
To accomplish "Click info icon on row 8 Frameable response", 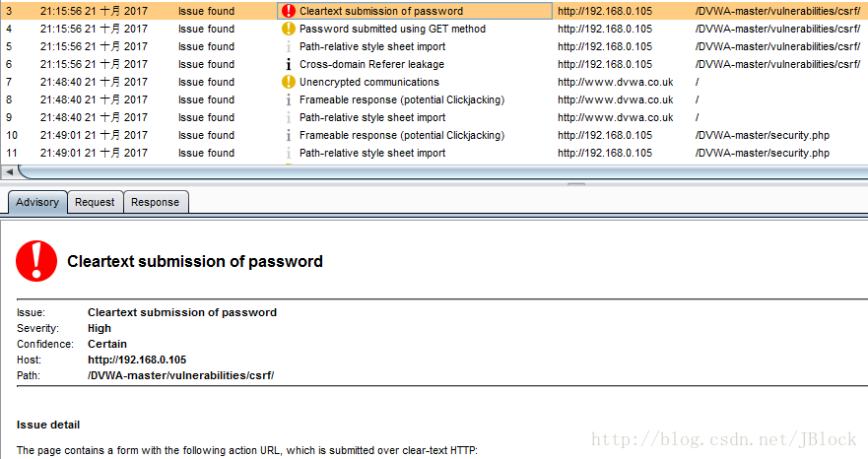I will (x=289, y=99).
